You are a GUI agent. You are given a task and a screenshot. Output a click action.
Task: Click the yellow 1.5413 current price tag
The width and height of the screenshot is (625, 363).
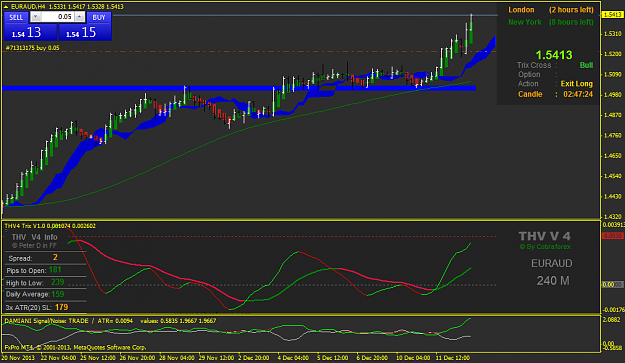coord(612,15)
